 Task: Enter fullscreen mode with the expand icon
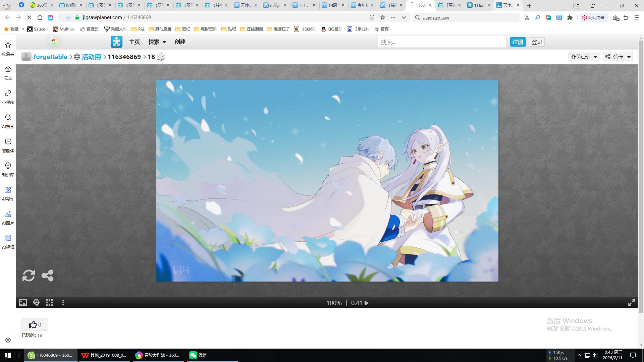tap(631, 303)
